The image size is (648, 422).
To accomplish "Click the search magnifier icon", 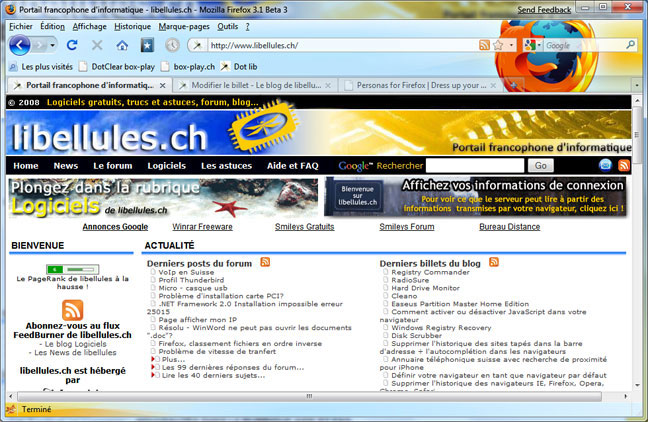I will click(x=630, y=45).
